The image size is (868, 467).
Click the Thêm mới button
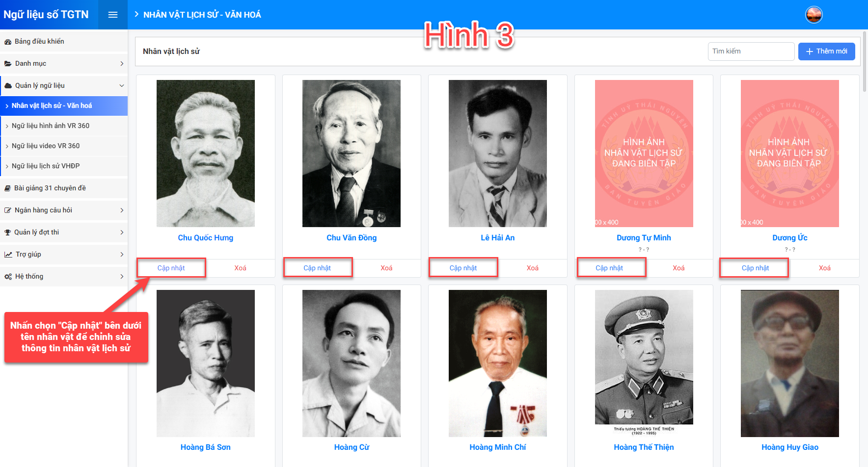(826, 52)
